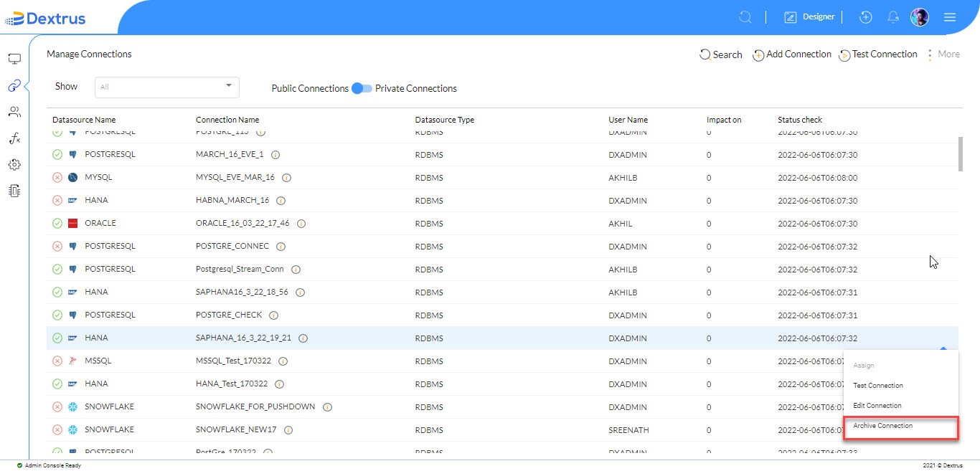Click the plus-circle create icon in header
Screen dimensions: 980x471
[866, 17]
